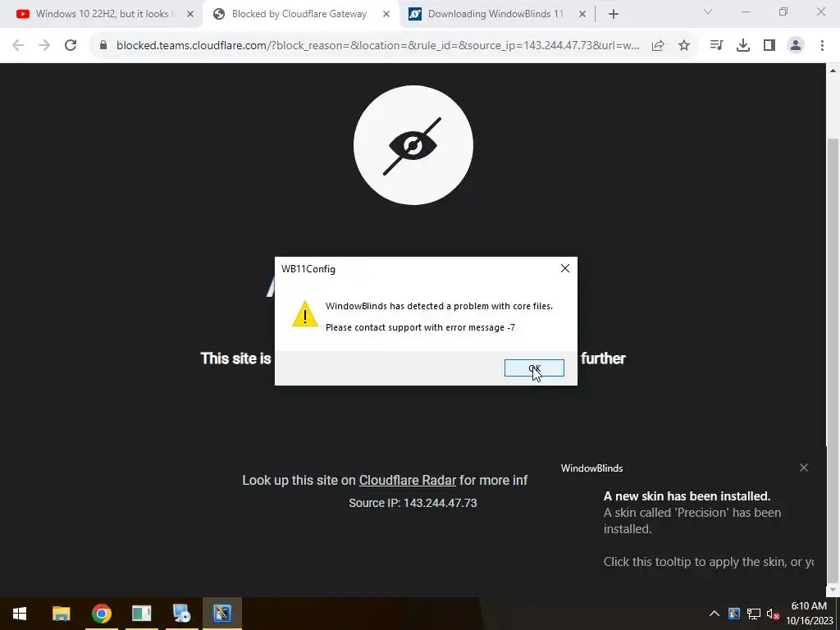Image resolution: width=840 pixels, height=630 pixels.
Task: Close the YouTube tab
Action: click(190, 15)
